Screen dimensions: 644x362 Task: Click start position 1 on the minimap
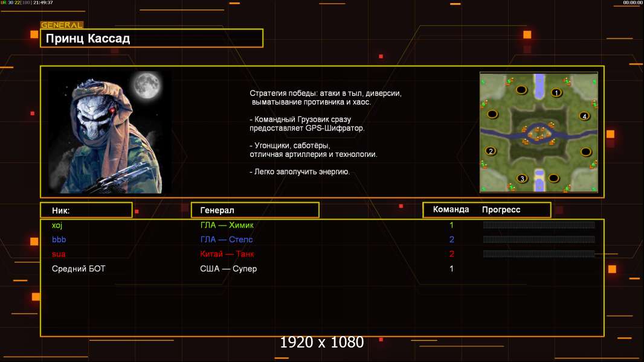tap(556, 93)
